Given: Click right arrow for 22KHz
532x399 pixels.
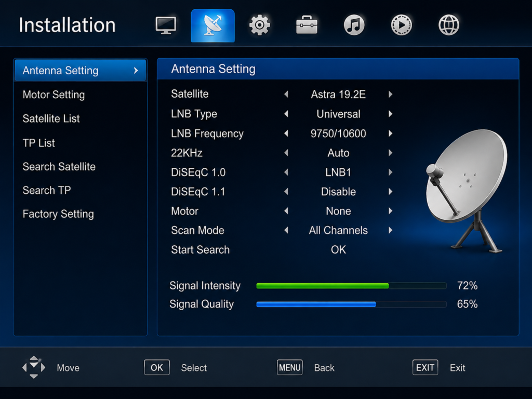Looking at the screenshot, I should [x=391, y=153].
